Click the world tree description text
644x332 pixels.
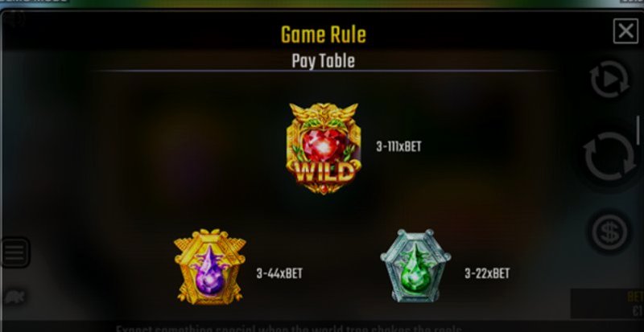pyautogui.click(x=289, y=328)
